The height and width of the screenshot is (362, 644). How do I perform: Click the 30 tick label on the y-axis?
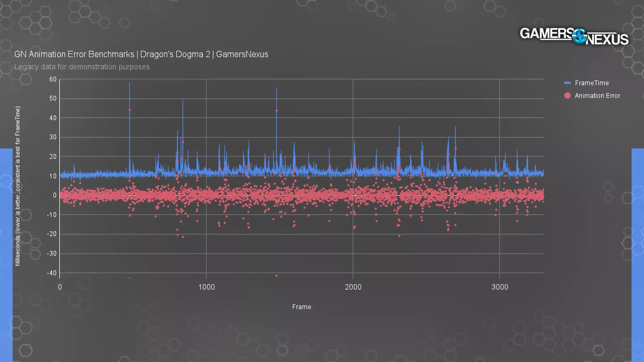pos(53,137)
